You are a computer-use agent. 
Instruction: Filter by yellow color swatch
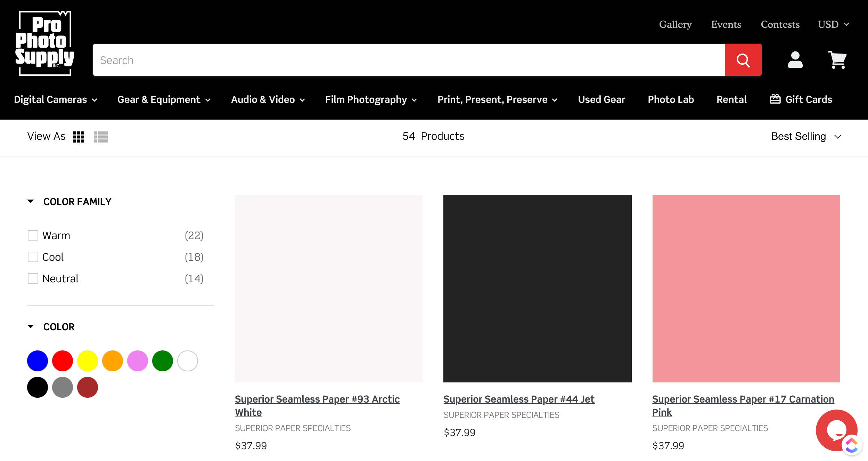point(88,361)
